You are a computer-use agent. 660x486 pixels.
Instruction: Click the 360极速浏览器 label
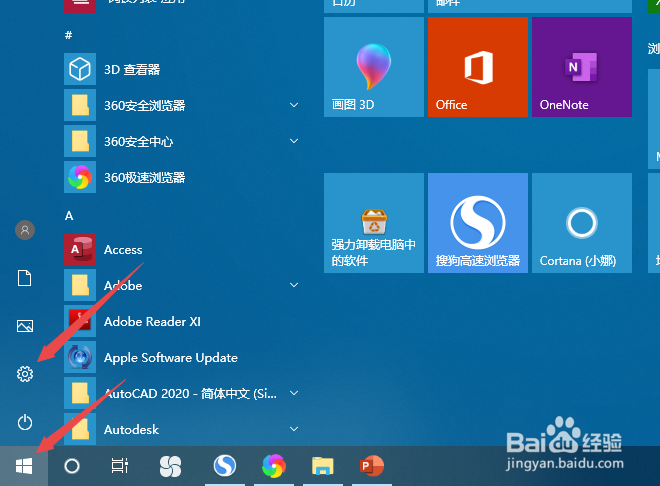pos(144,178)
